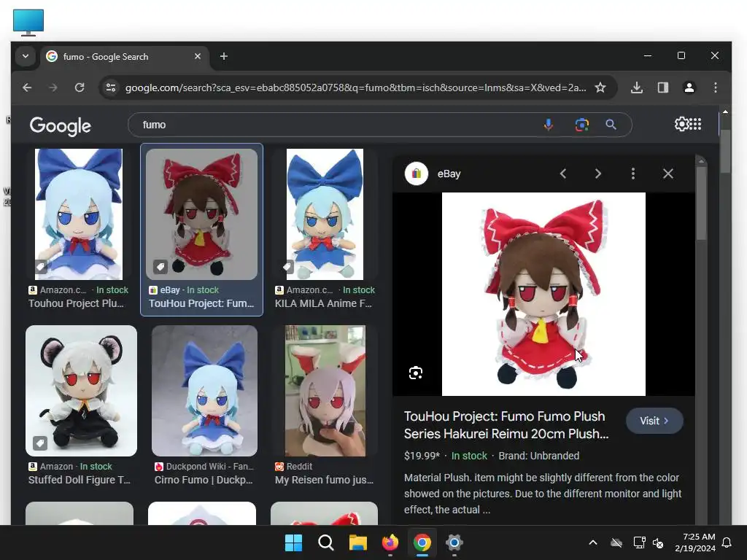Select Amazon Touhou Project Cirno plush thumbnail
The image size is (747, 560).
(x=79, y=214)
